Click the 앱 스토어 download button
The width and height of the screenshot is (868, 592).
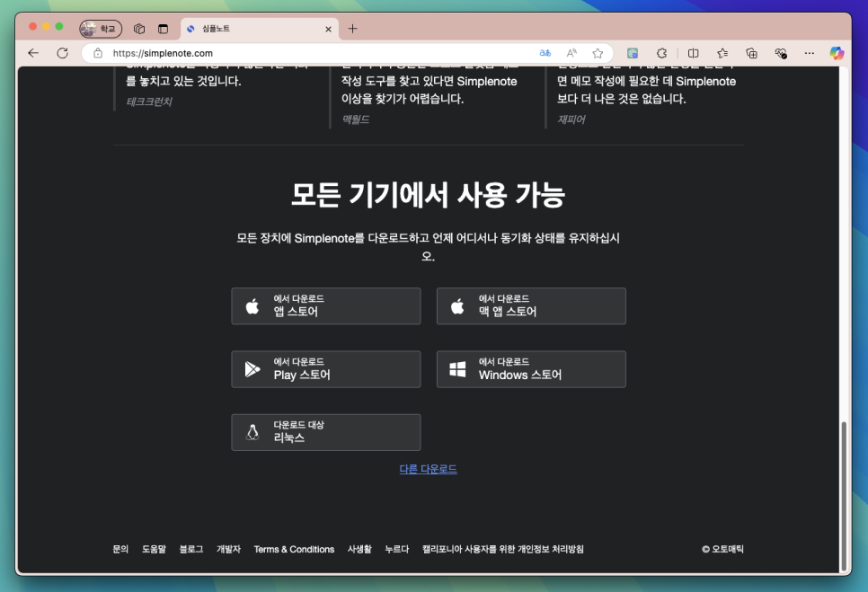tap(326, 306)
